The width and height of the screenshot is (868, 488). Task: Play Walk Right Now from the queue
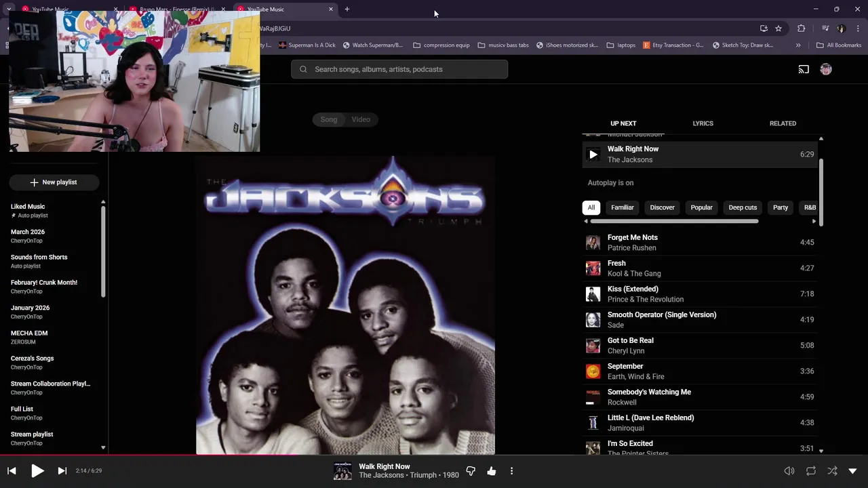[x=593, y=155]
